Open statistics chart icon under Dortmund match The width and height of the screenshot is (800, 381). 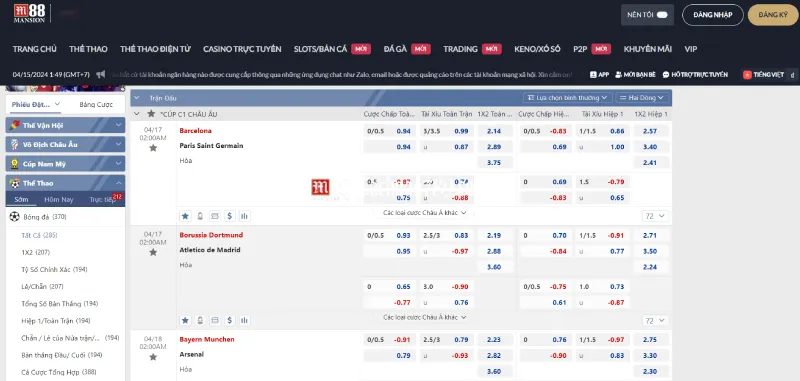[x=244, y=320]
